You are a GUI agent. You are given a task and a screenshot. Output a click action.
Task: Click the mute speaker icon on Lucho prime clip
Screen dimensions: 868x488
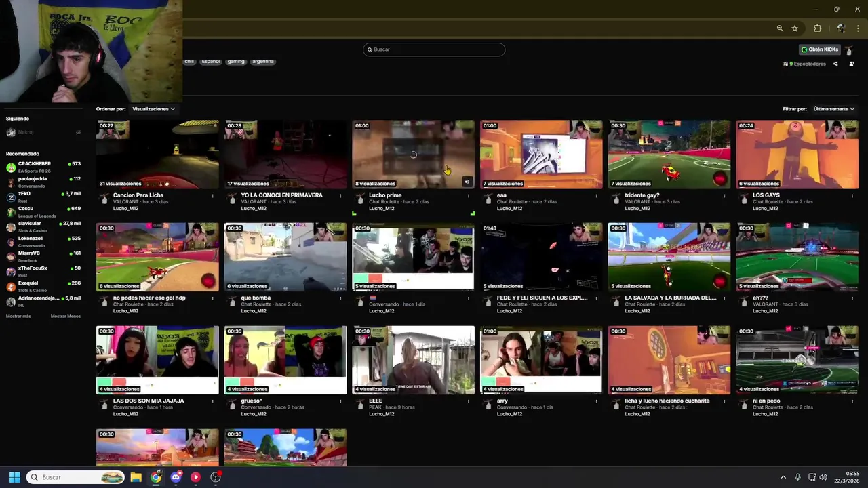467,182
